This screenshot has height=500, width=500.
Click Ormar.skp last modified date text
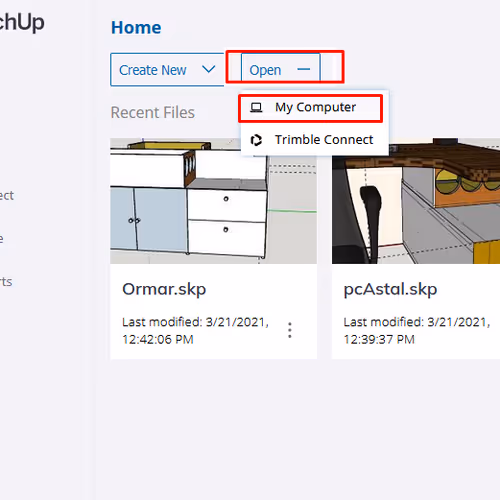coord(195,331)
